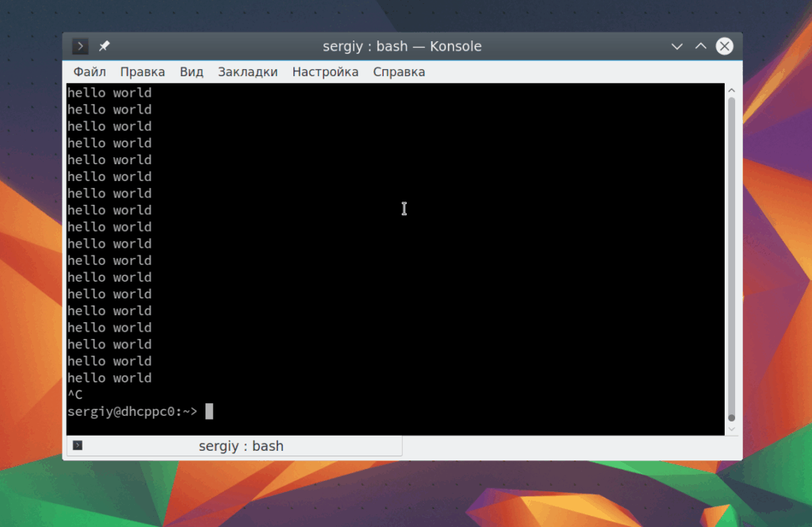Minimize the Konsole window
Image resolution: width=812 pixels, height=527 pixels.
pos(676,46)
